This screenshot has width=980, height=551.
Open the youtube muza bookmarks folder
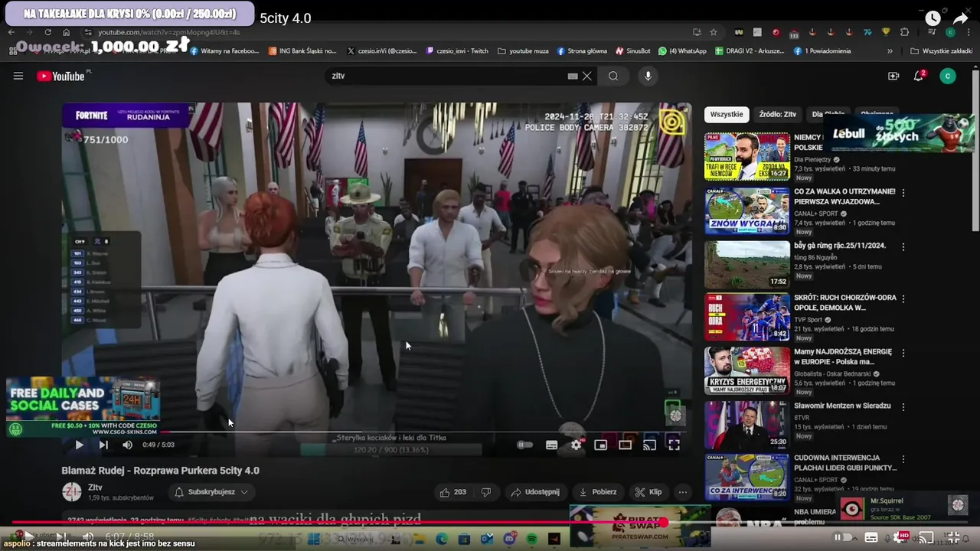pos(523,51)
